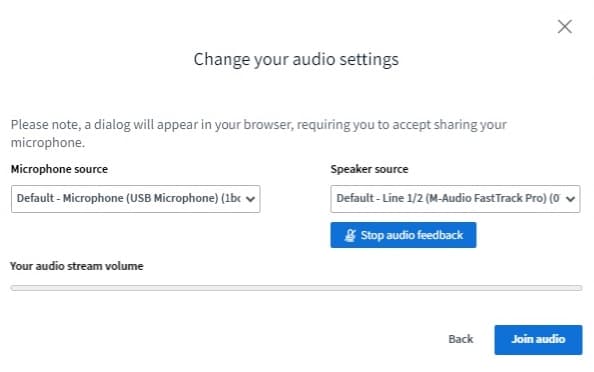Viewport: 594px width, 372px height.
Task: Go Back to the previous step
Action: point(461,339)
